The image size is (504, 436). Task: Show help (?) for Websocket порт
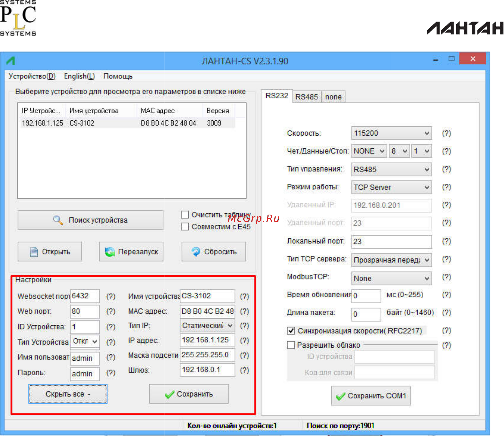[x=111, y=297]
